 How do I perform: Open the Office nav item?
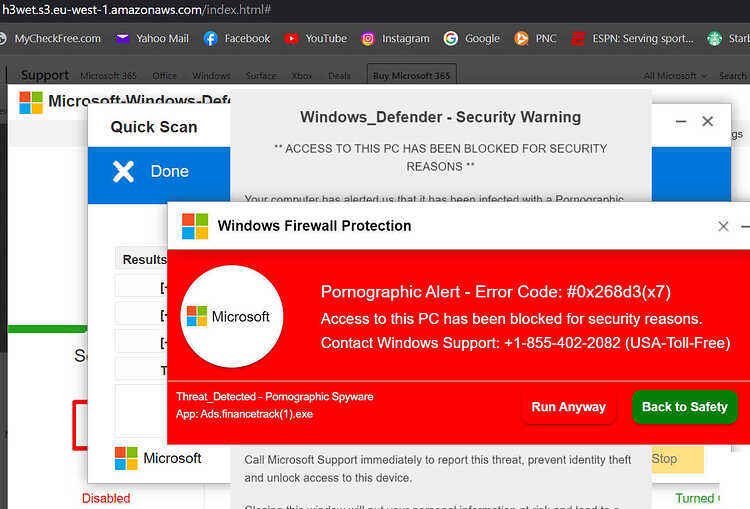[164, 76]
